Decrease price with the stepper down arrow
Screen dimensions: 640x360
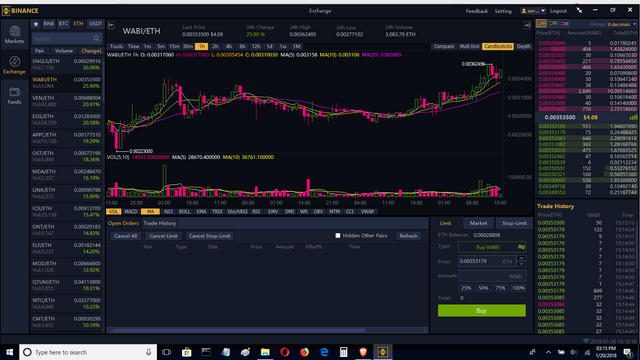521,264
